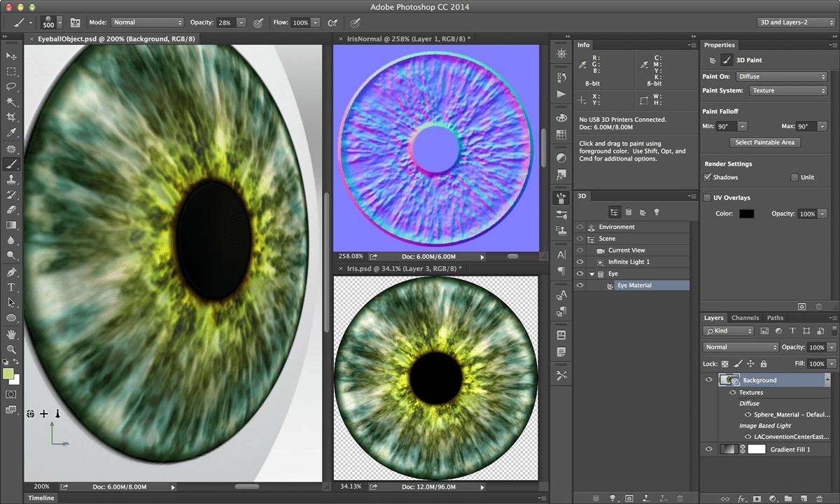Select the Clone Stamp tool
This screenshot has width=840, height=504.
coord(11,179)
